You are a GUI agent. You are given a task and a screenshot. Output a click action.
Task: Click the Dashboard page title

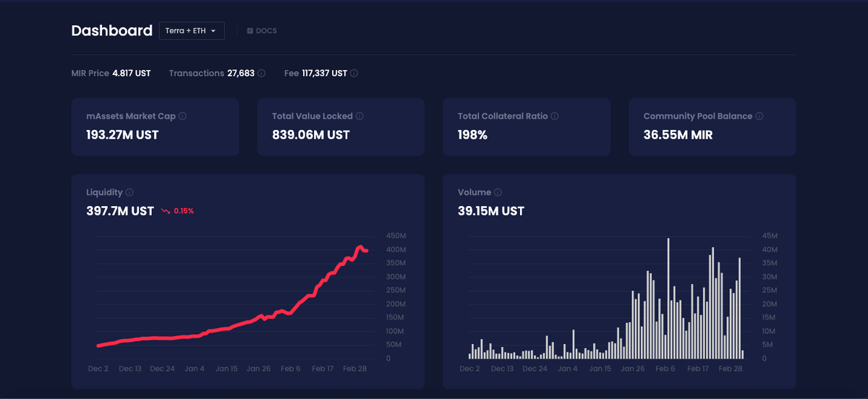(x=112, y=30)
